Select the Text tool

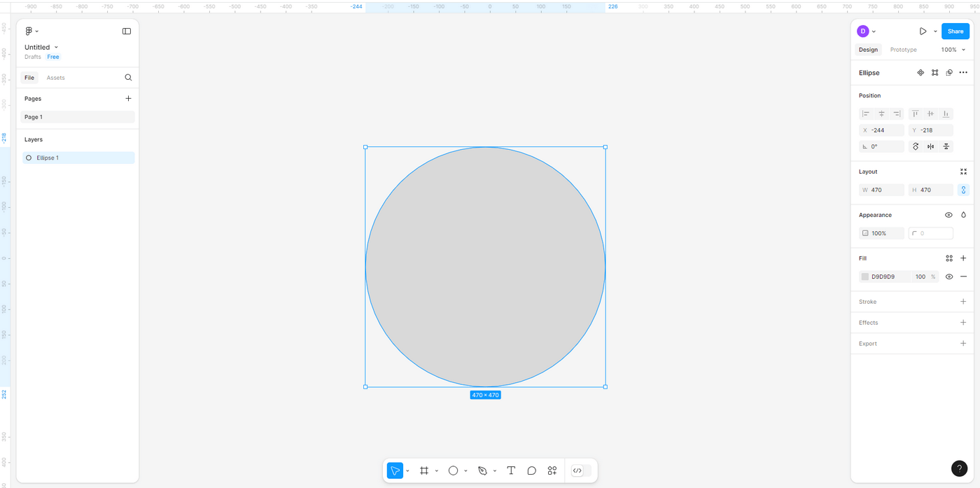[511, 470]
